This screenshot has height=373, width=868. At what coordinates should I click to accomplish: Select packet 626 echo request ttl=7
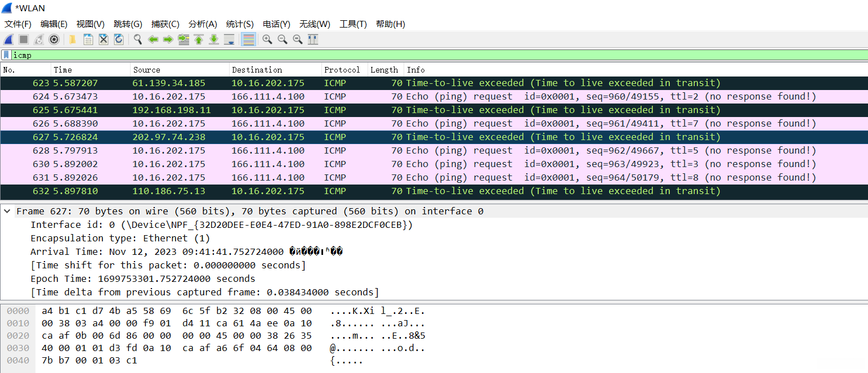tap(434, 124)
